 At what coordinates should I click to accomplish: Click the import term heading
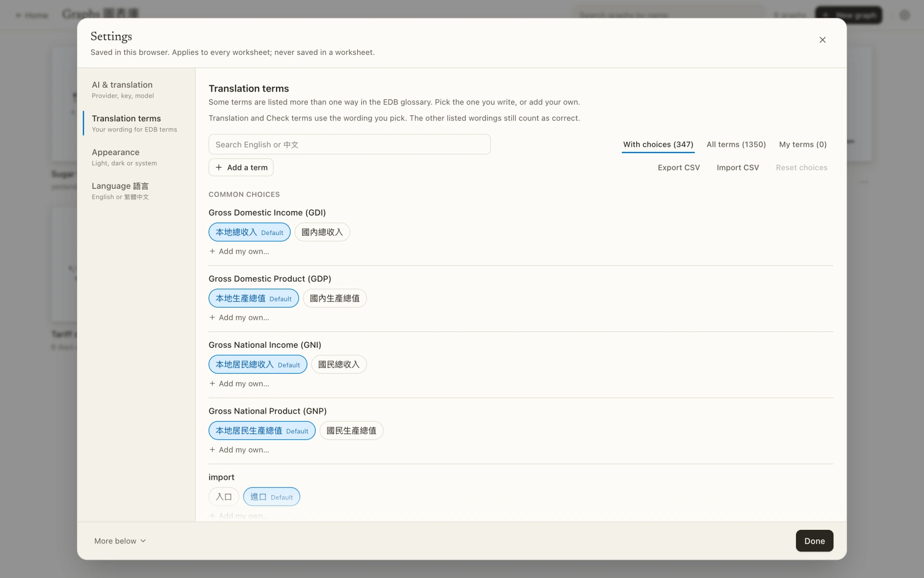(221, 477)
